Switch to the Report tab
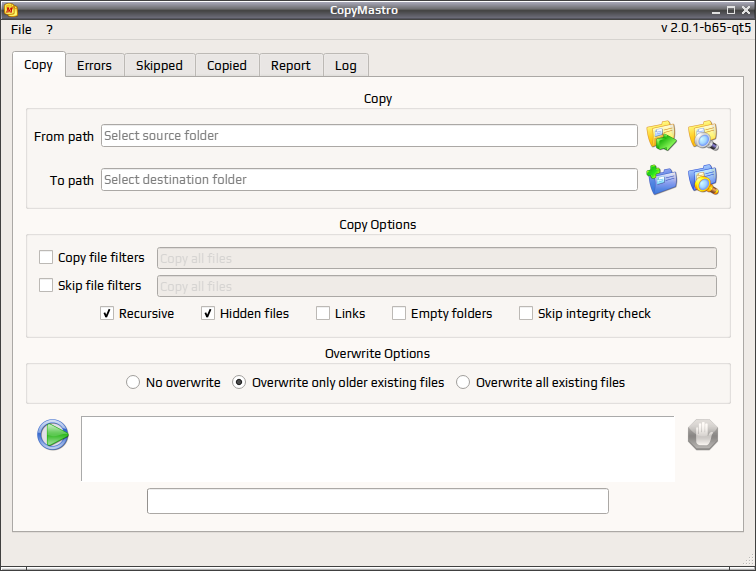The image size is (756, 571). coord(291,65)
